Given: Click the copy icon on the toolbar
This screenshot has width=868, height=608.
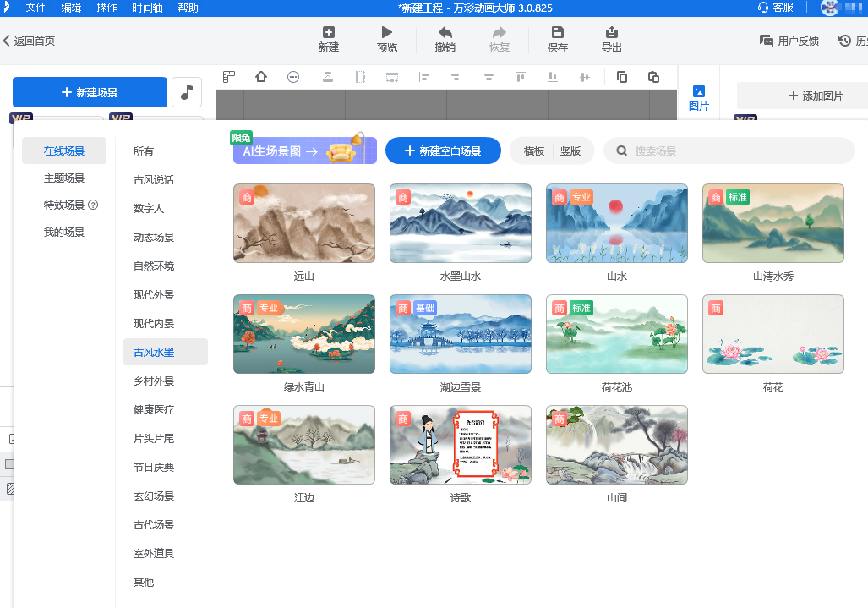Looking at the screenshot, I should click(x=621, y=77).
